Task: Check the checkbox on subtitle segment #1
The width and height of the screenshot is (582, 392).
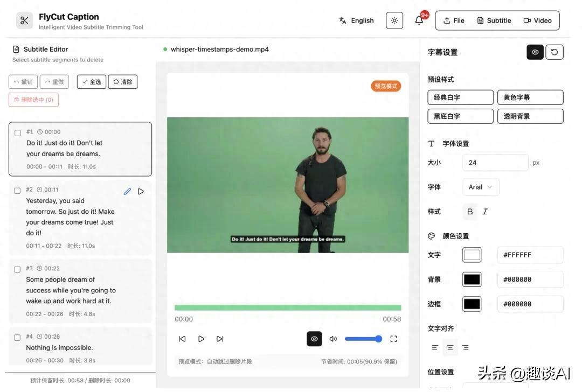Action: (x=18, y=132)
